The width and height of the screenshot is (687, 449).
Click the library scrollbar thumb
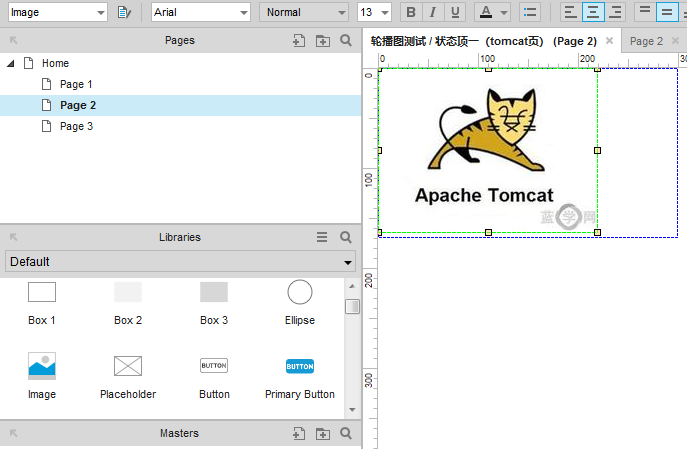[352, 306]
